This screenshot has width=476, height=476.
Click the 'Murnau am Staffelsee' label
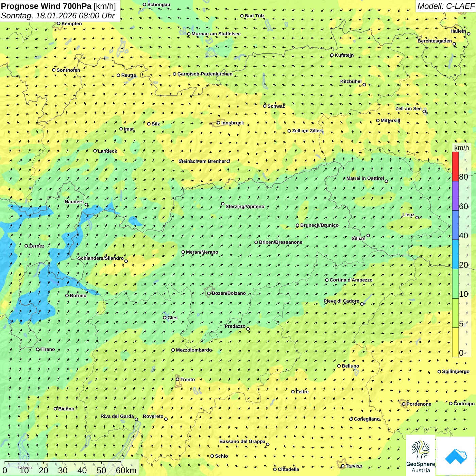[x=216, y=34]
